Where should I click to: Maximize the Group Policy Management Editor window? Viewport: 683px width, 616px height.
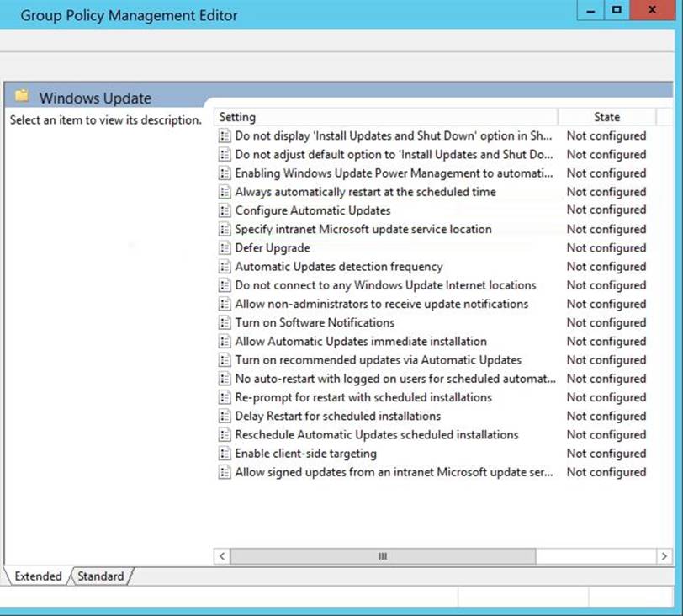coord(617,11)
